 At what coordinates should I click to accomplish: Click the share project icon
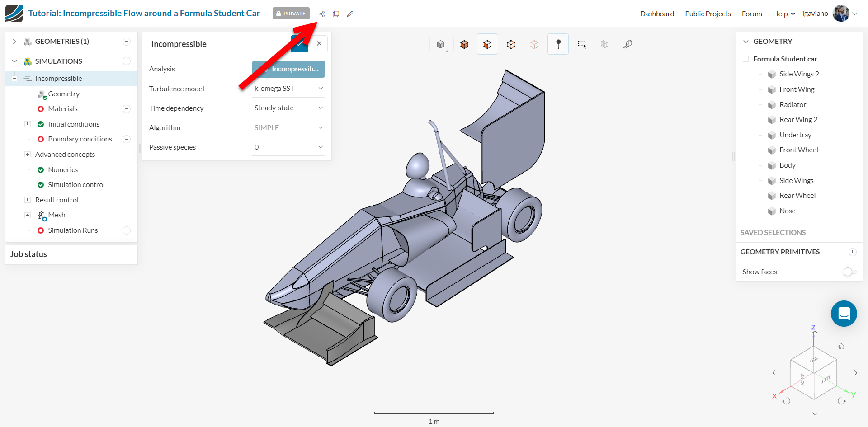[321, 14]
